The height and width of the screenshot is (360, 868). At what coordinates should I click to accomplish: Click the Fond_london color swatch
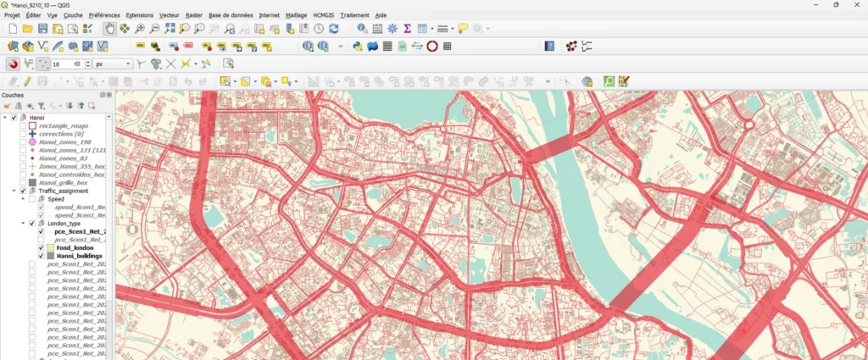(x=50, y=248)
